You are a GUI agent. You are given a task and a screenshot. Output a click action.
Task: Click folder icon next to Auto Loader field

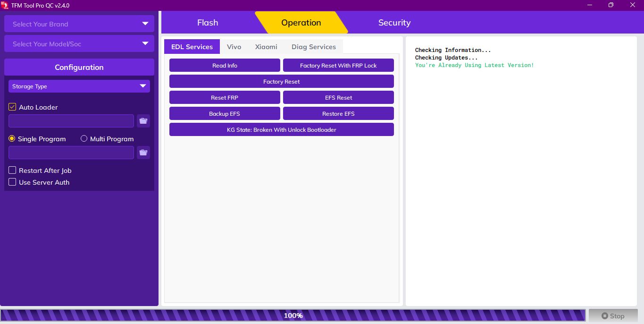(x=143, y=121)
